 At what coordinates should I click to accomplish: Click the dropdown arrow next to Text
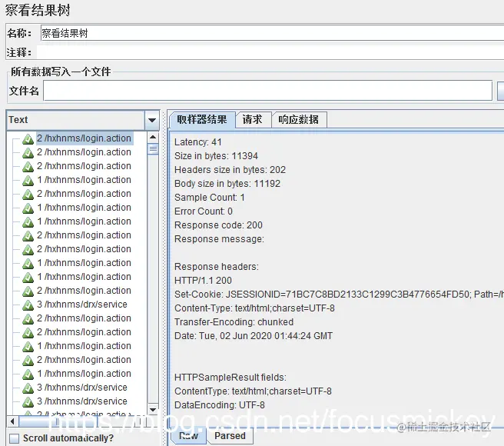[x=152, y=120]
